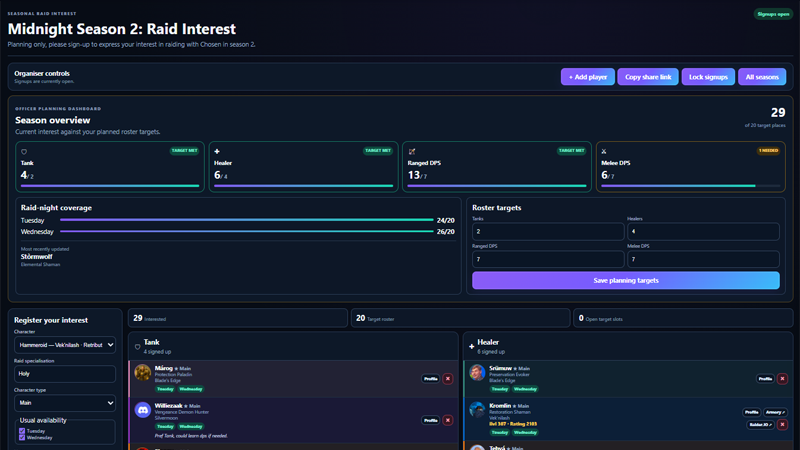Click the star icon next to Màrog
Image resolution: width=800 pixels, height=450 pixels.
point(176,368)
